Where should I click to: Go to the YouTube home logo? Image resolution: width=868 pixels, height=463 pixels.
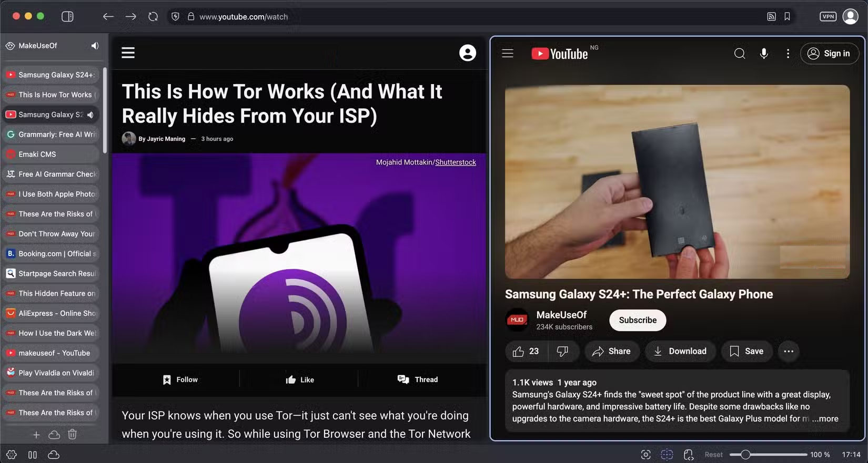coord(560,54)
